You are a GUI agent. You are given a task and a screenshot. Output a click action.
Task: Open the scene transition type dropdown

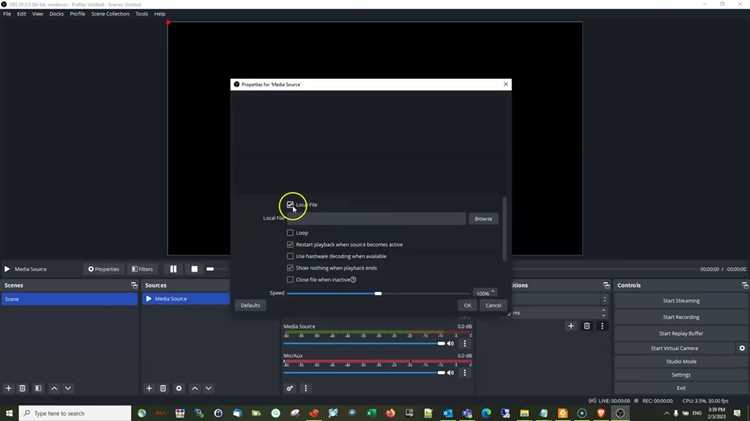(x=557, y=299)
